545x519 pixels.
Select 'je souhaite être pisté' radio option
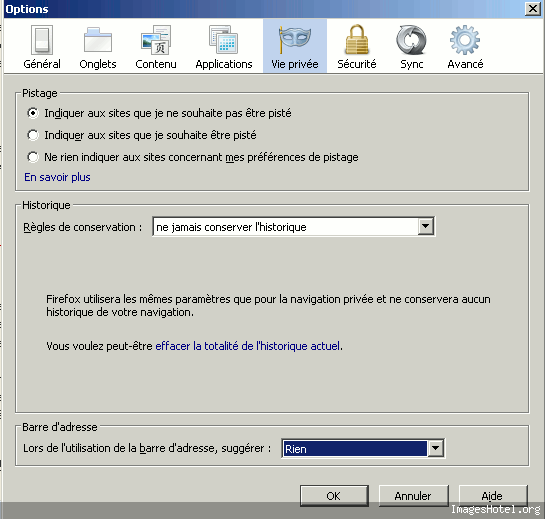(x=142, y=135)
